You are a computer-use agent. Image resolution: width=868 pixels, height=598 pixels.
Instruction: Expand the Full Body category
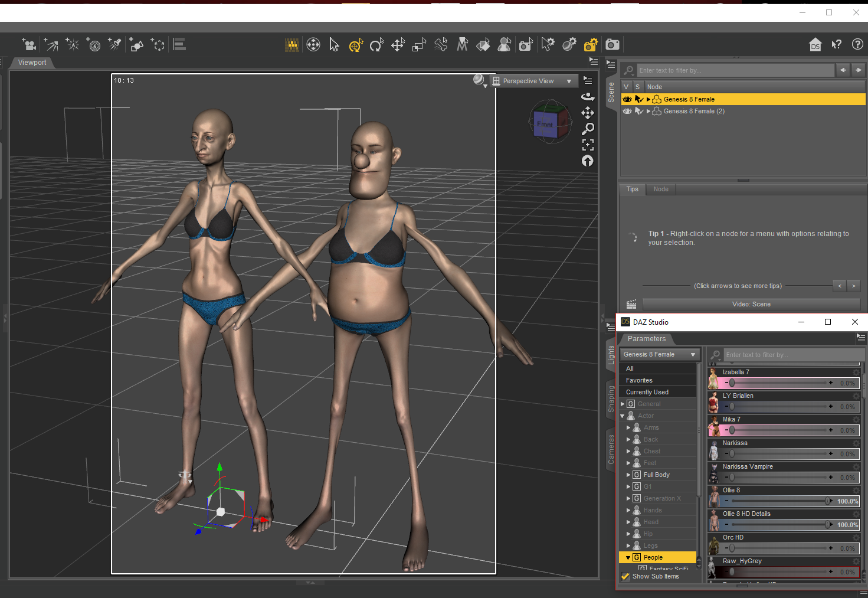click(628, 475)
